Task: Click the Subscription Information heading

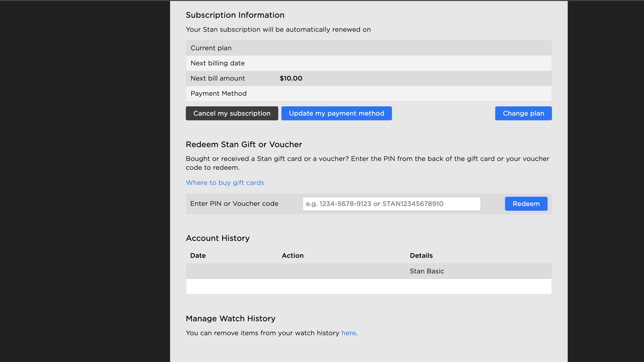Action: click(235, 15)
